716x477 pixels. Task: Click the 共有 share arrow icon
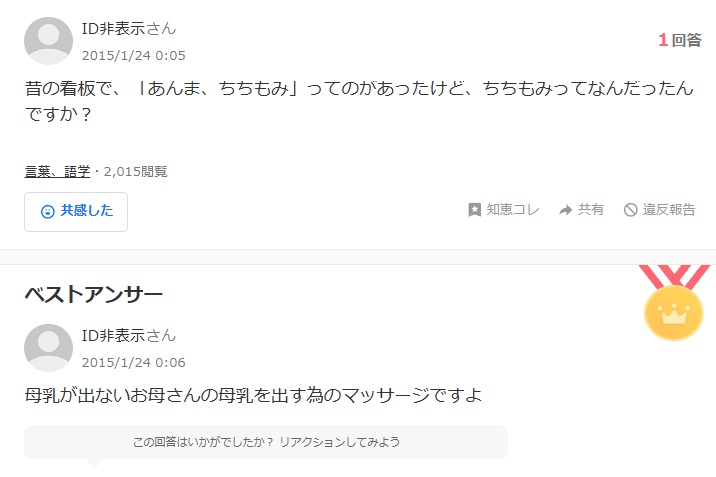pos(565,210)
